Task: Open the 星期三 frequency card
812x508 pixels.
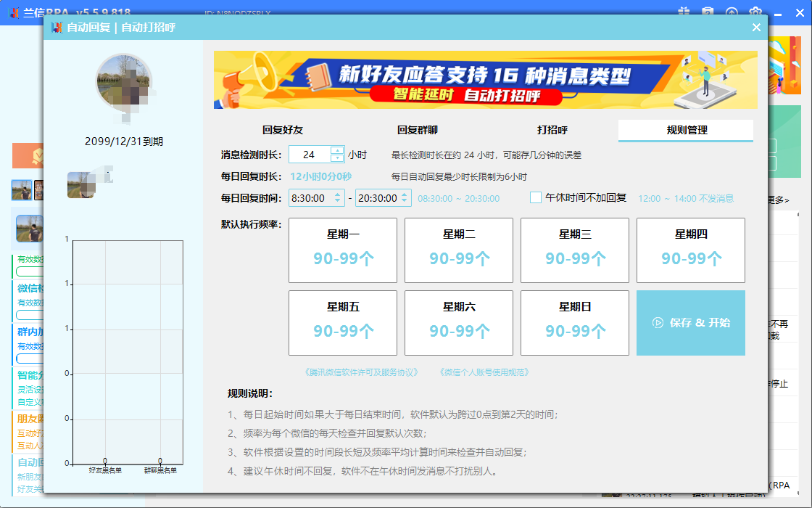Action: click(575, 250)
